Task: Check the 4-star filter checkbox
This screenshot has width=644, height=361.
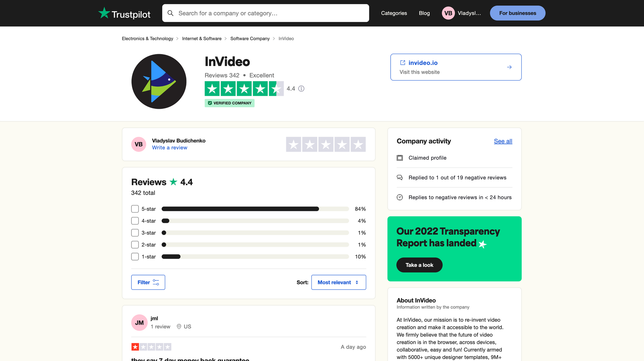Action: coord(135,221)
